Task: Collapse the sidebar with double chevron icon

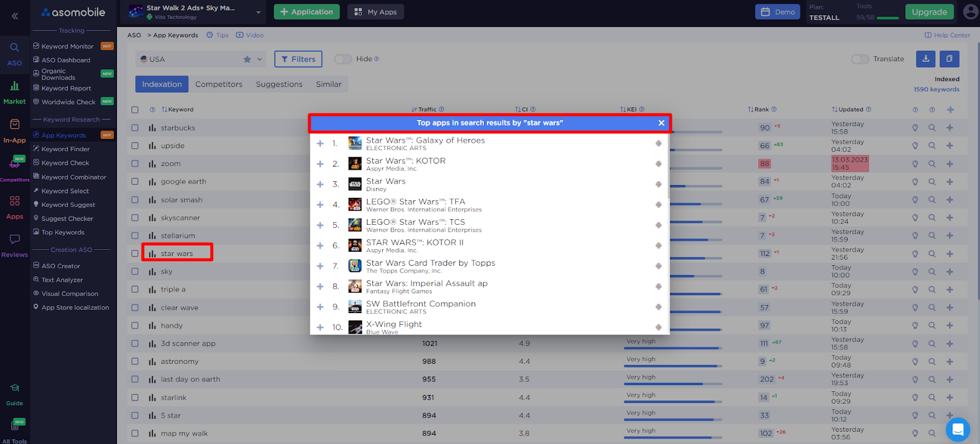Action: point(15,16)
